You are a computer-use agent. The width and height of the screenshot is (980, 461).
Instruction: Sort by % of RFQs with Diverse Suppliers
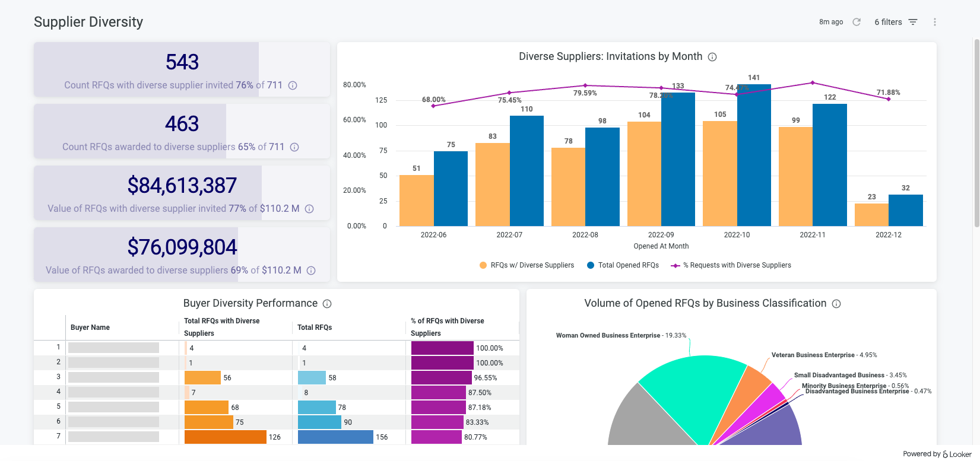click(447, 327)
